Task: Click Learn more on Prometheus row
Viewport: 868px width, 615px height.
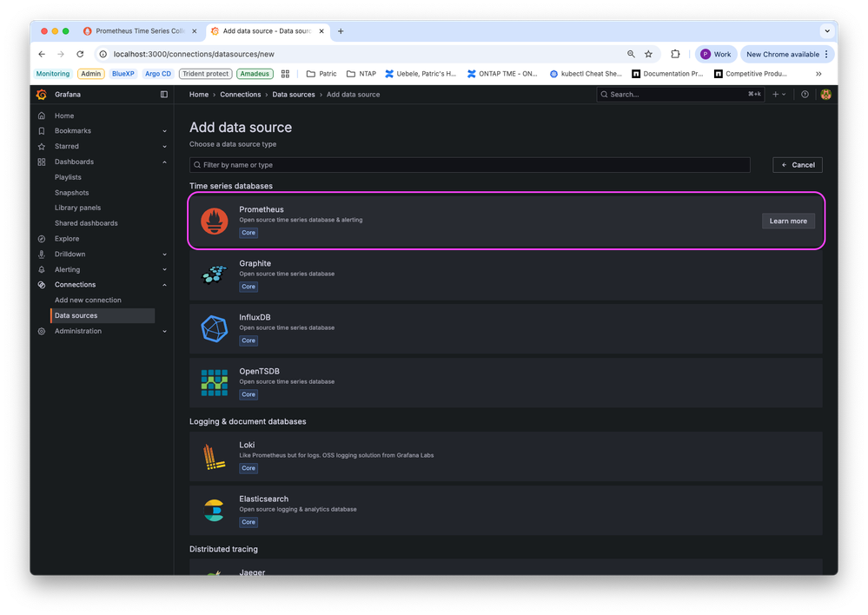Action: click(788, 222)
